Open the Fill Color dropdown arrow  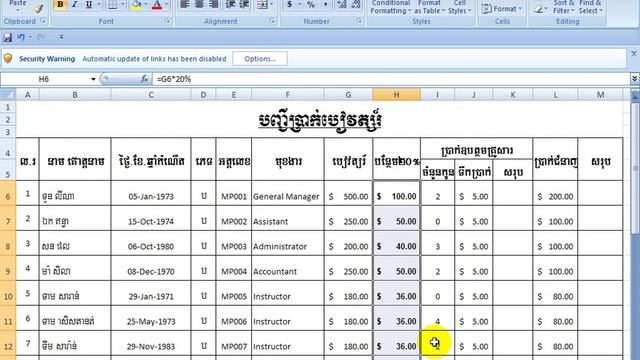point(146,5)
